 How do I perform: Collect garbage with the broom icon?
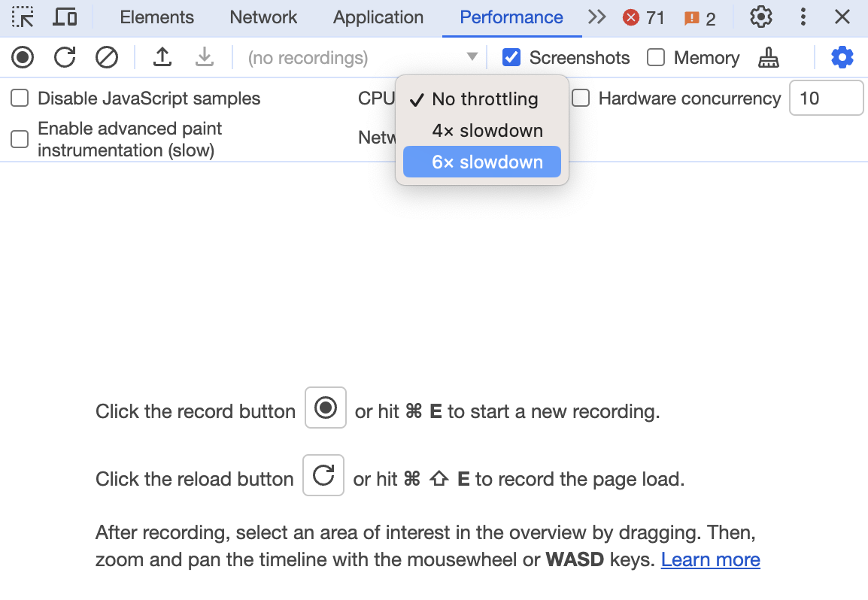(x=769, y=58)
